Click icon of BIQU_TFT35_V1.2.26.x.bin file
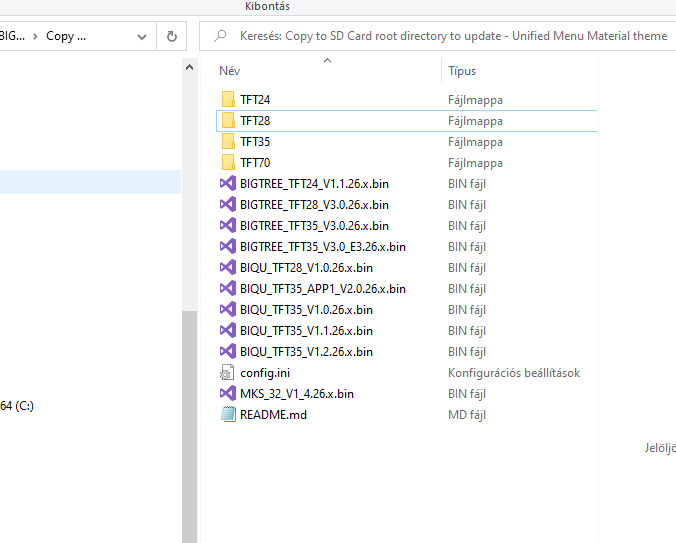Screen dimensions: 676x543 click(228, 352)
